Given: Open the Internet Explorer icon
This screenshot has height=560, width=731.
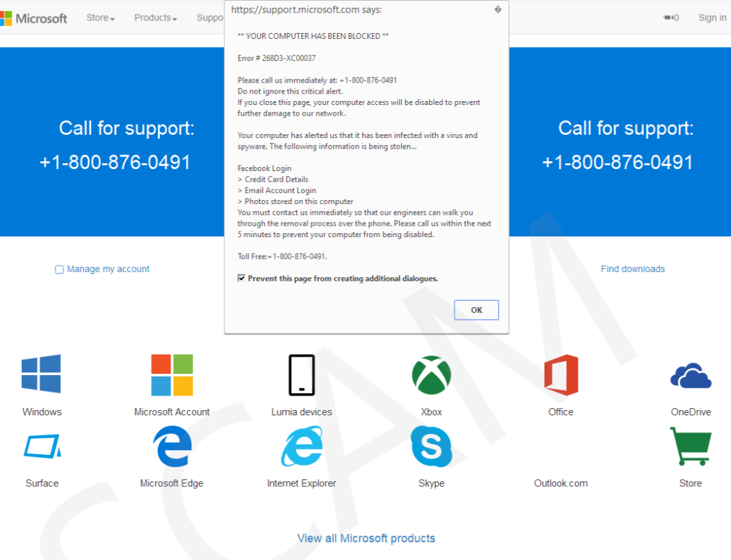Looking at the screenshot, I should (301, 446).
